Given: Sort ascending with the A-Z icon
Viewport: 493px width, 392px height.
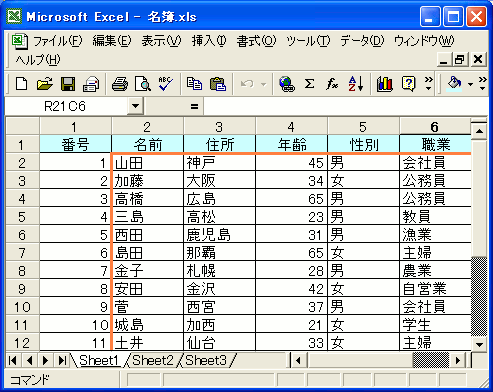Looking at the screenshot, I should pos(356,84).
